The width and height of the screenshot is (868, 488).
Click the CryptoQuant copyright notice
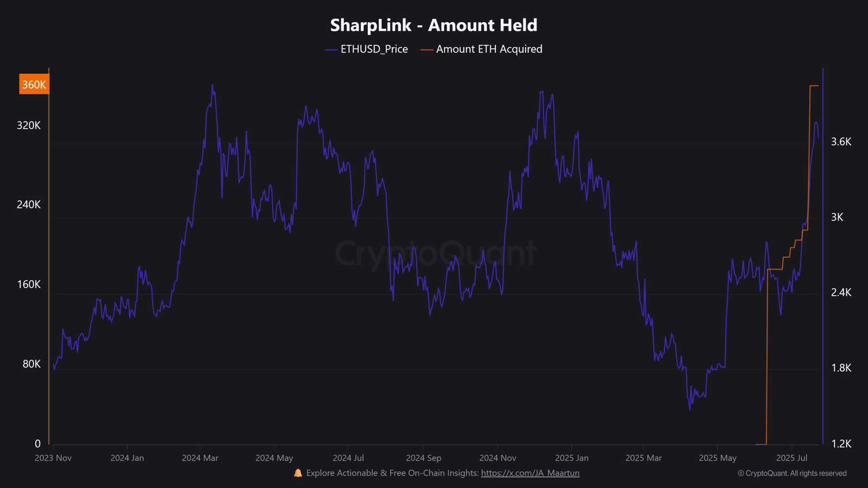coord(792,473)
